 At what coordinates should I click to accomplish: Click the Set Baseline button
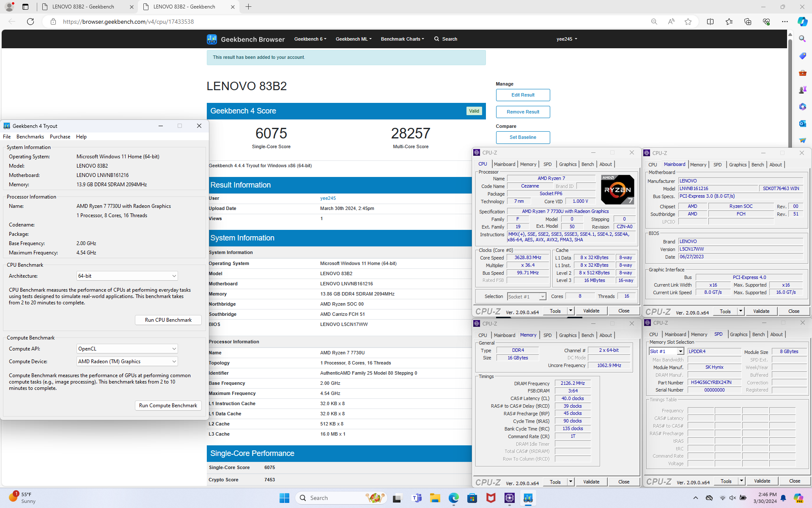coord(523,137)
